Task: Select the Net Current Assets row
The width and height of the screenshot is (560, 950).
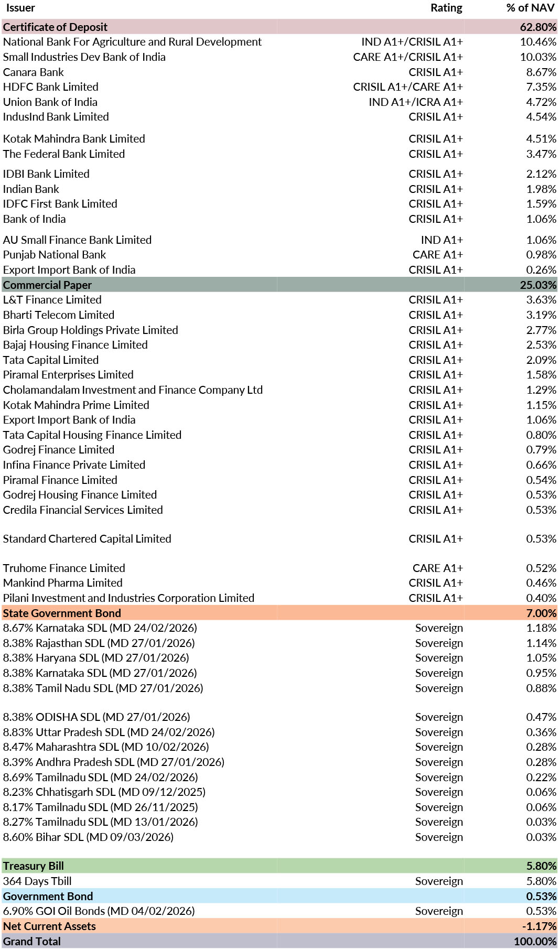Action: 49,926
